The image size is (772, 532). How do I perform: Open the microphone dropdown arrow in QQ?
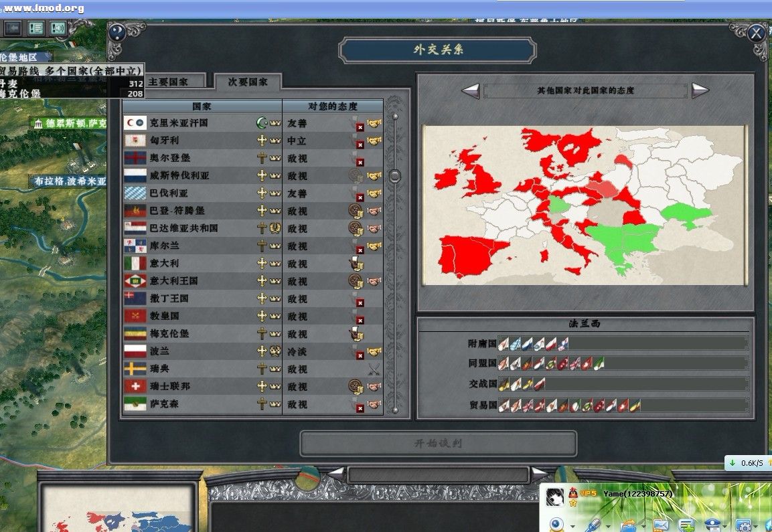click(x=608, y=527)
